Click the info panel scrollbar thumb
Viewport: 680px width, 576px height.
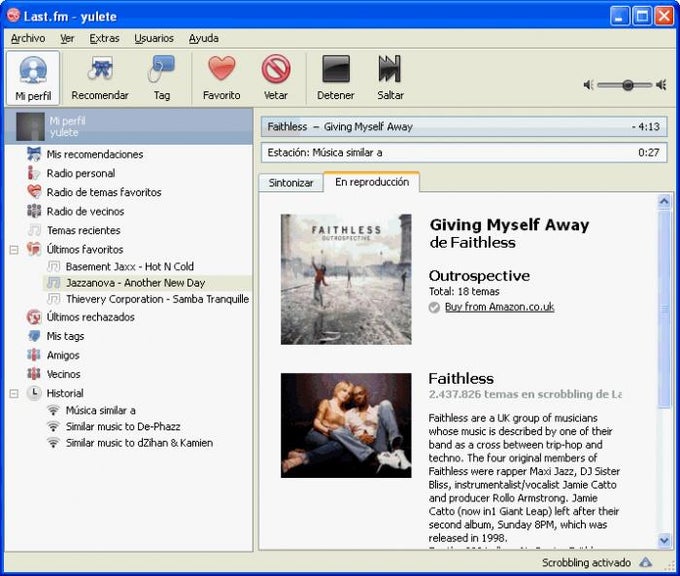tap(664, 309)
